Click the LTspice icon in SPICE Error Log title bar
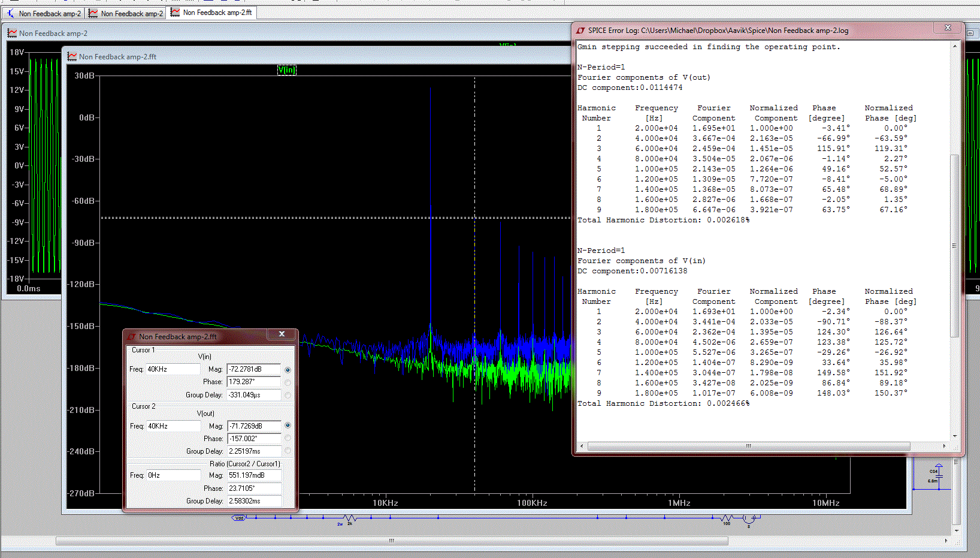 click(580, 30)
